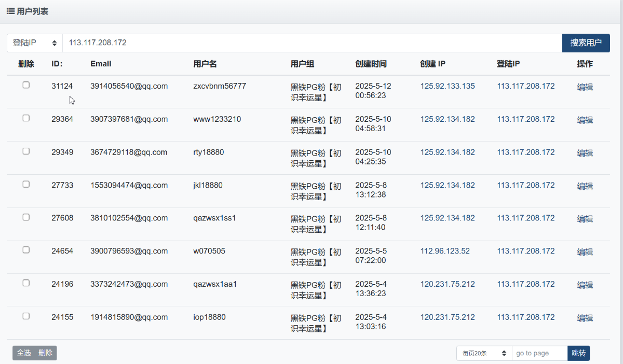Click the 删除 button beside 全选

coord(46,353)
